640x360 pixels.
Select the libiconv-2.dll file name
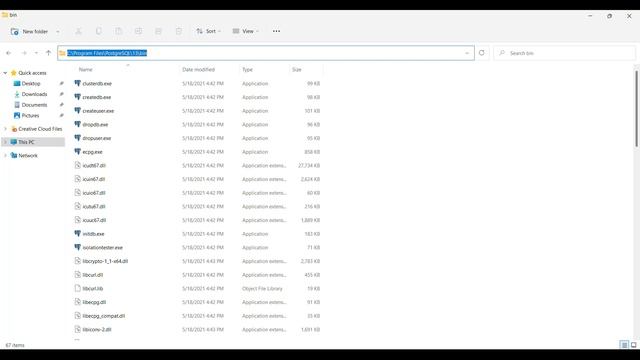[97, 330]
